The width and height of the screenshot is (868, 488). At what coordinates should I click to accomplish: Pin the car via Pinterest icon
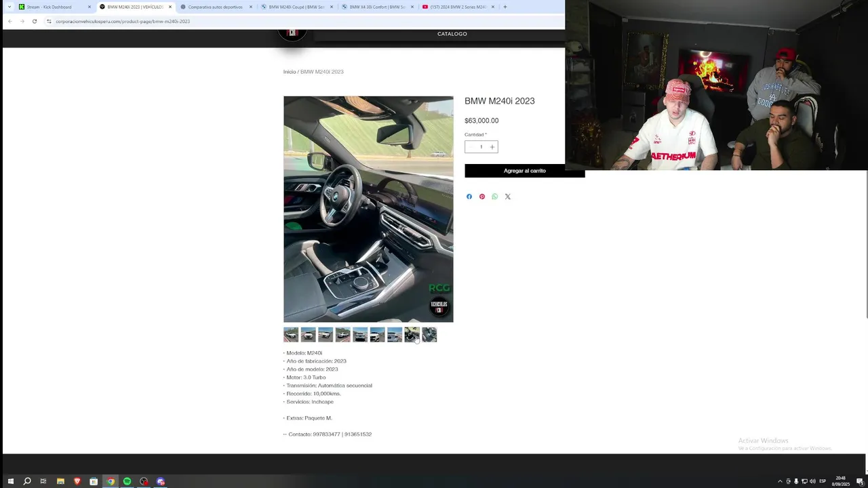(x=482, y=197)
